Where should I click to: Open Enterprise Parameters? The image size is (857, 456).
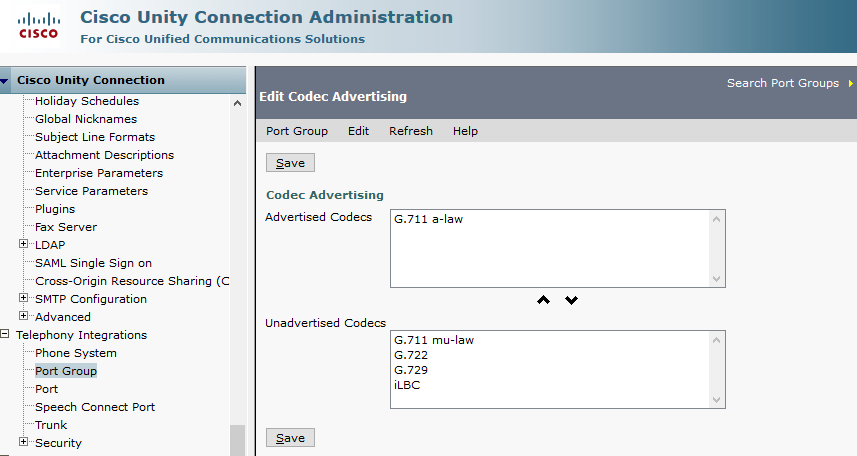click(x=99, y=173)
